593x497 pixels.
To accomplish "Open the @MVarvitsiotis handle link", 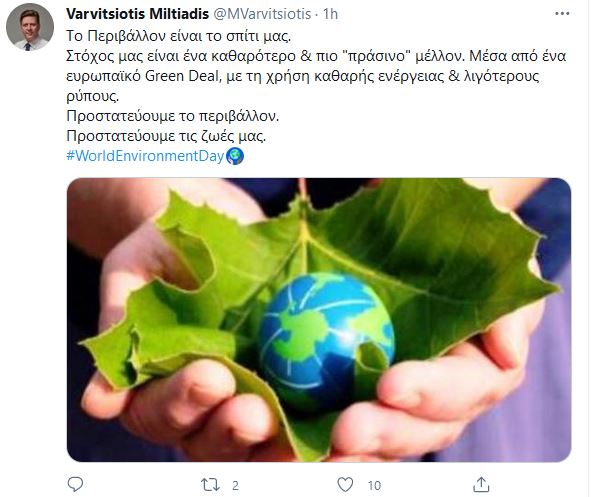I will point(262,14).
